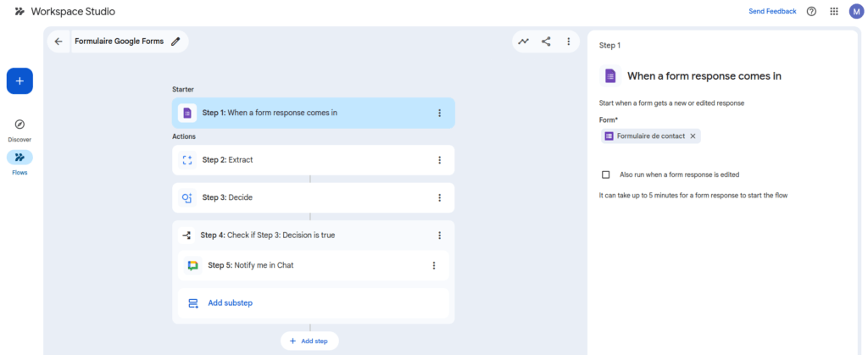Click the Workspace Studio logo icon
Viewport: 868px width, 355px height.
[20, 11]
